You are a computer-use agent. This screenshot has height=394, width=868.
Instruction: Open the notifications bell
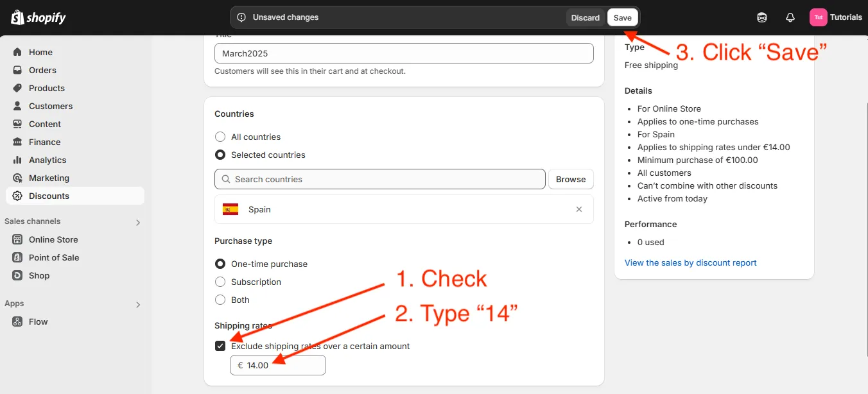pyautogui.click(x=790, y=17)
